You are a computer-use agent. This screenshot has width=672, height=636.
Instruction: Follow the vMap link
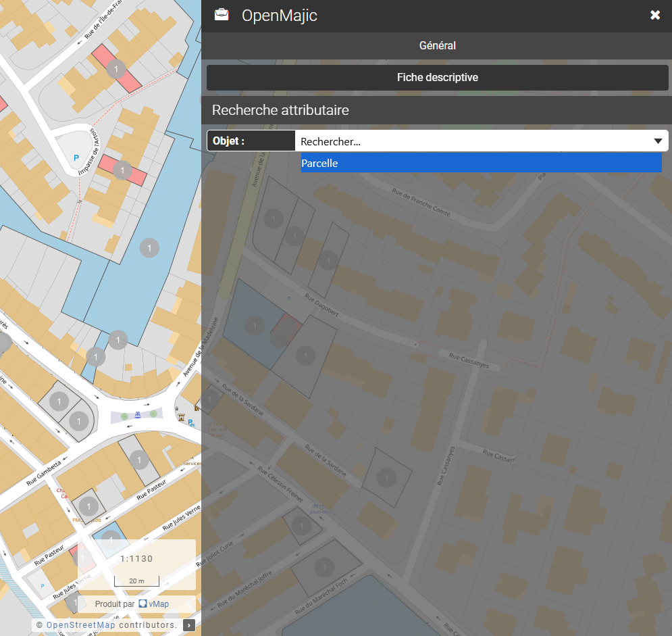click(x=154, y=604)
